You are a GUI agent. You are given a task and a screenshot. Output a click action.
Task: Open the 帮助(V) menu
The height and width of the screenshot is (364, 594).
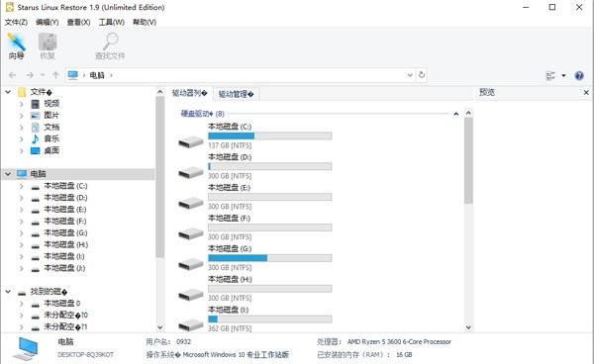(145, 22)
